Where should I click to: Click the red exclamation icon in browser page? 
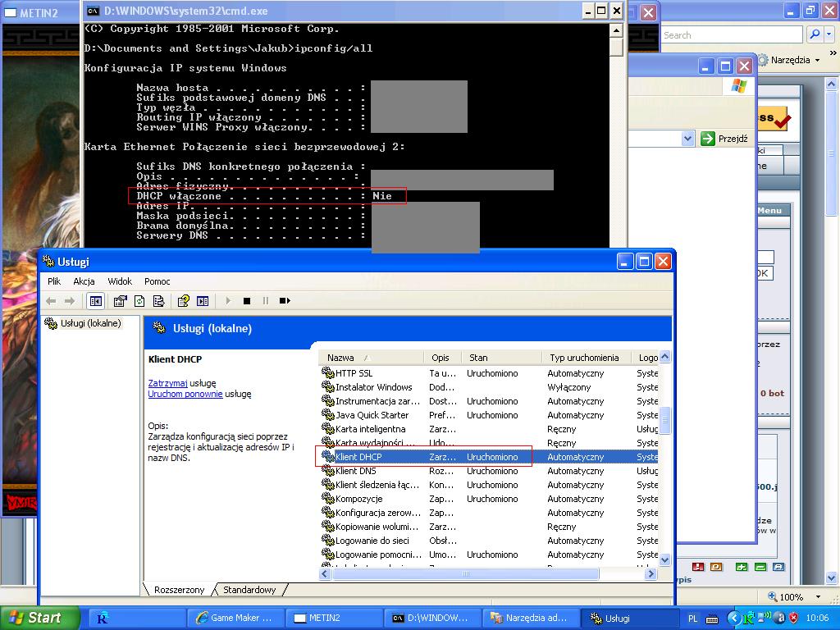click(x=697, y=567)
